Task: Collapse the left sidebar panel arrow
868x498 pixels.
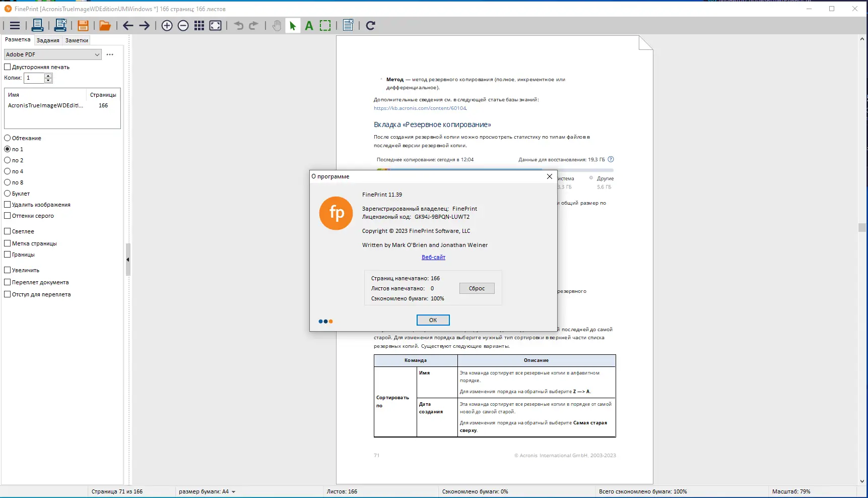Action: point(128,260)
